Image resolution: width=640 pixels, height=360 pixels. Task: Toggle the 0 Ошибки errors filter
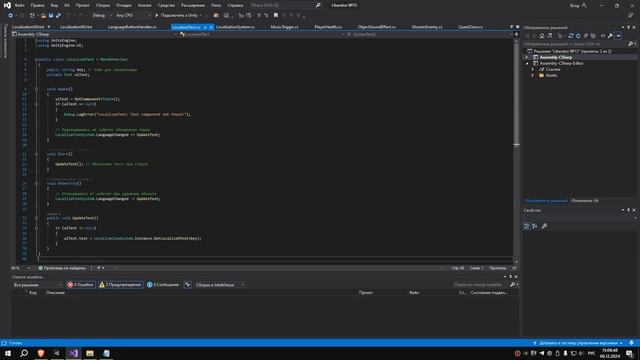click(81, 285)
